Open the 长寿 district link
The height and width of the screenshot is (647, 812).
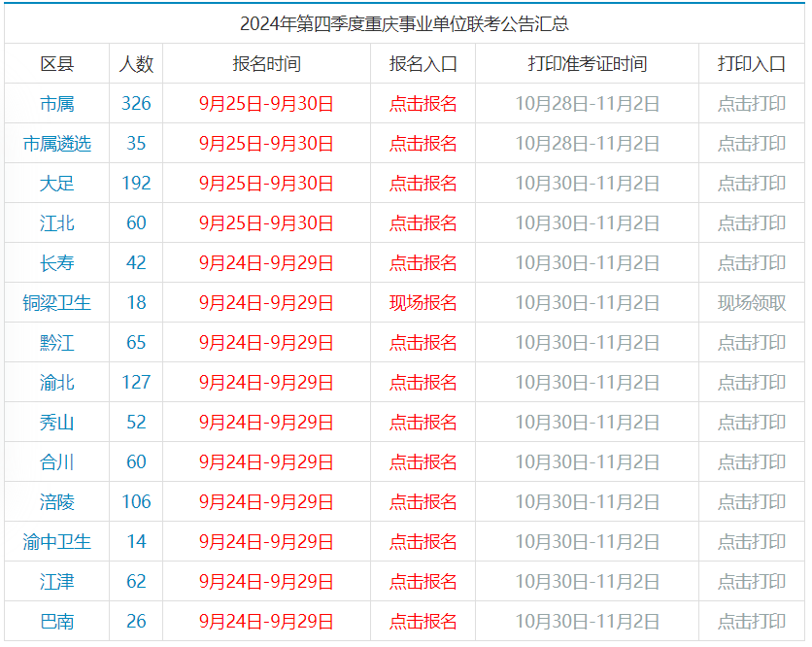56,263
